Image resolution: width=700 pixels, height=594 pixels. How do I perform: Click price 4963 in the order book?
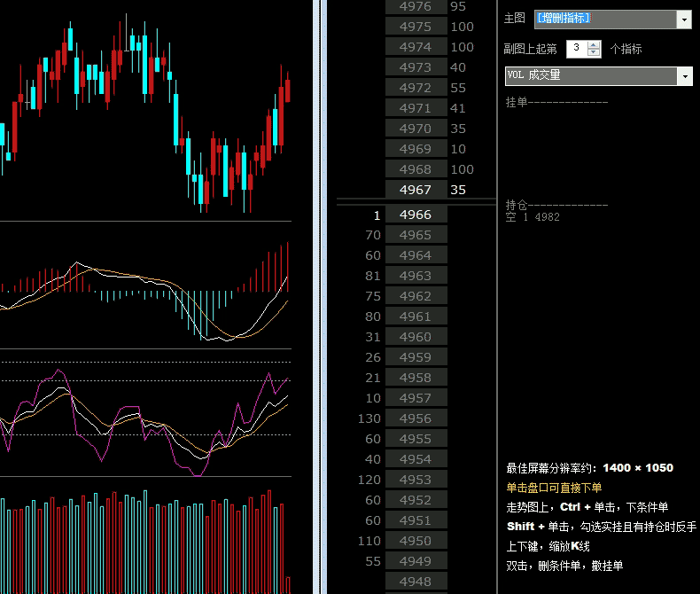click(416, 276)
